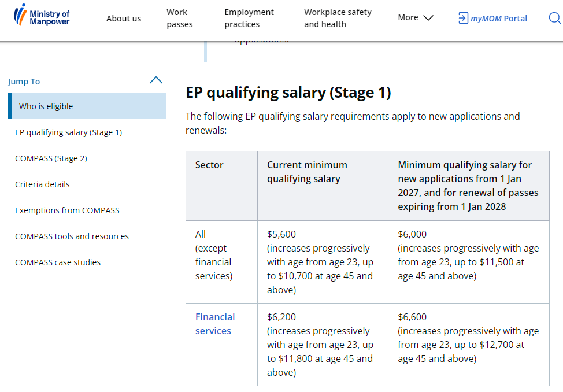
Task: Go to COMPASS case studies section
Action: coord(58,262)
